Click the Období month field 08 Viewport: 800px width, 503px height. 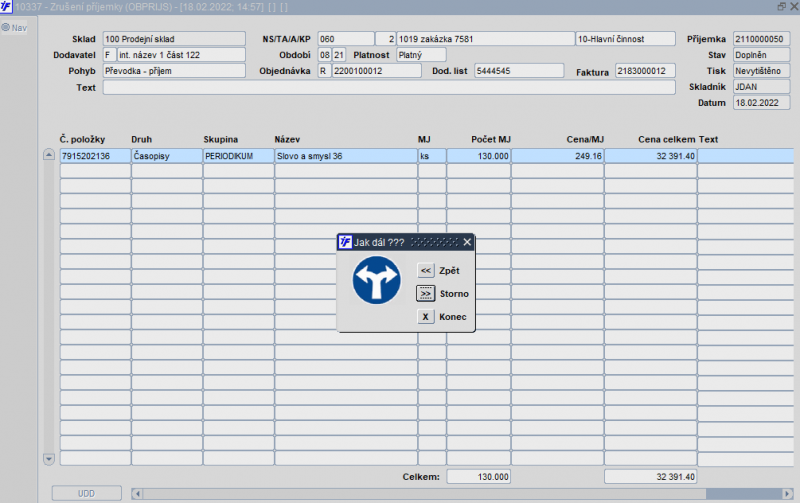(324, 55)
